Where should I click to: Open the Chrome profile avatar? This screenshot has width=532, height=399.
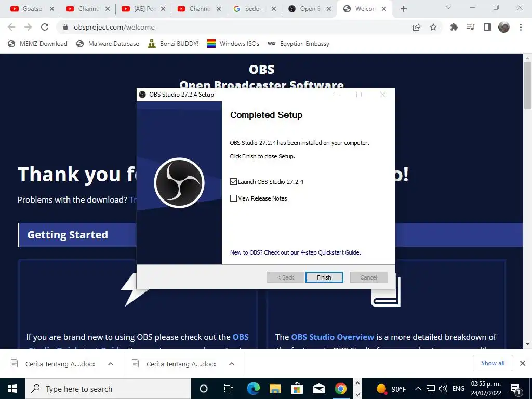coord(504,27)
